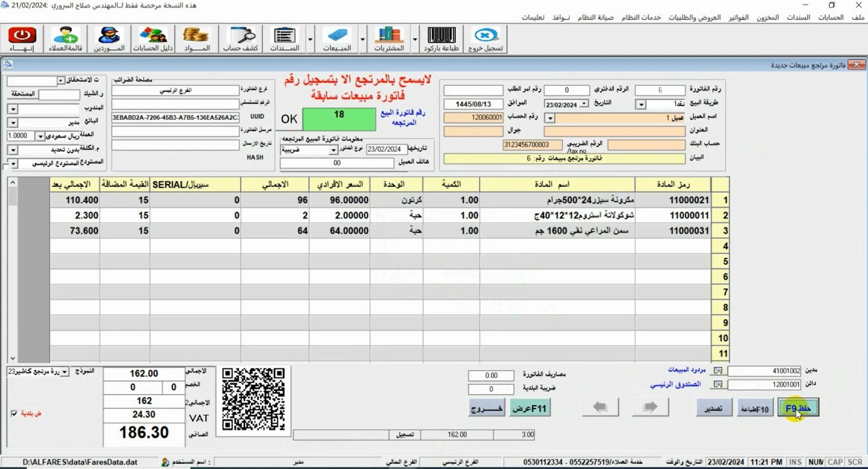Screen dimensions: 868x469
Task: Open the customer name (اسم العميل) dropdown
Action: (550, 118)
